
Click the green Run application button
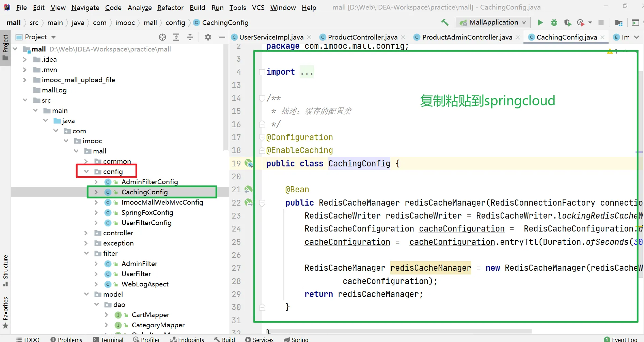(540, 23)
